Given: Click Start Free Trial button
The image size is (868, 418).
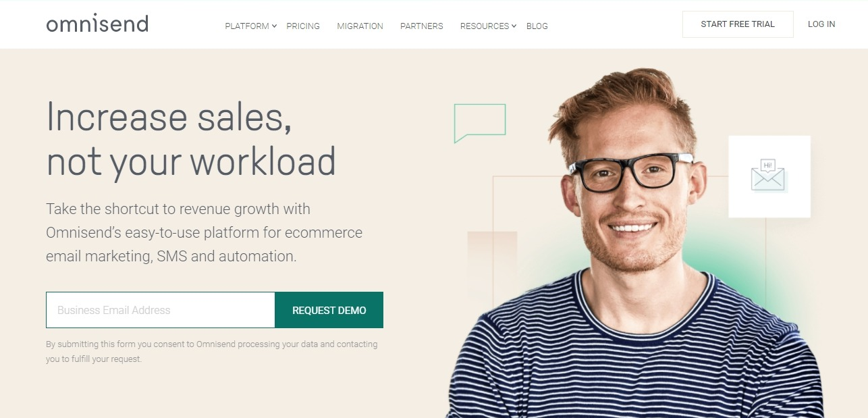Looking at the screenshot, I should click(x=738, y=24).
